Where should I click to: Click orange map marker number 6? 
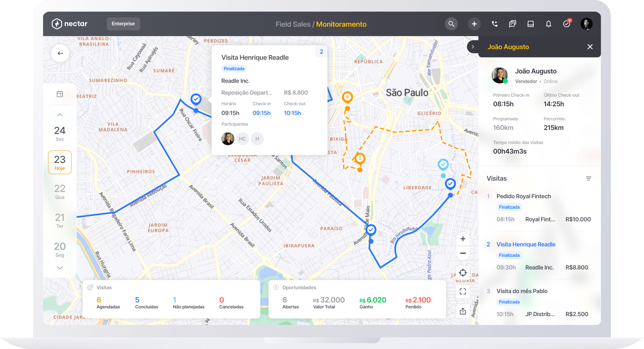[347, 97]
